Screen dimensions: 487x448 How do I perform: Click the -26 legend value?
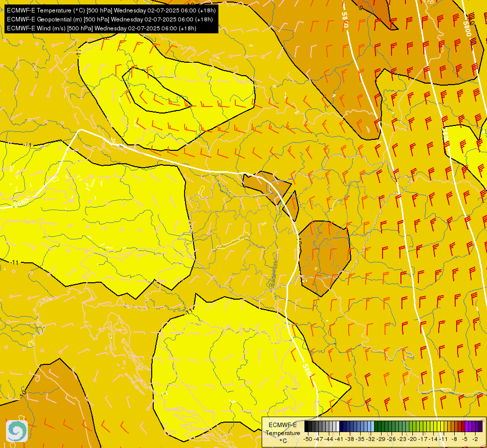pyautogui.click(x=392, y=439)
